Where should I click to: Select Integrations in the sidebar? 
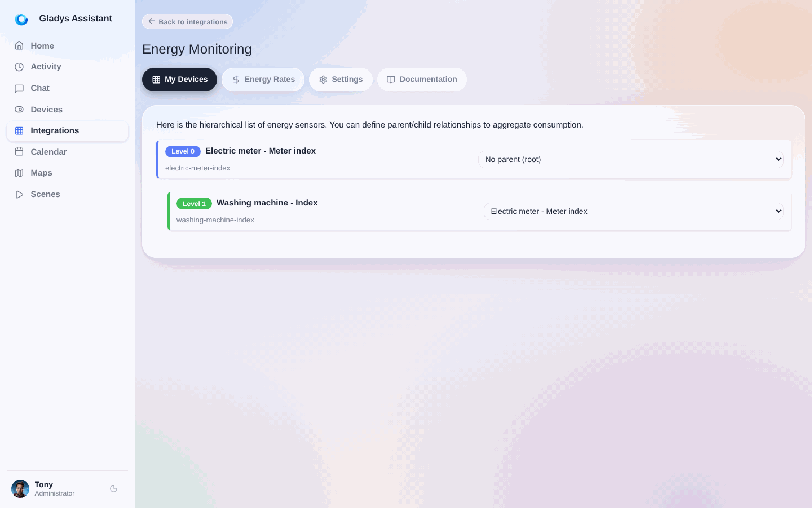click(x=67, y=130)
